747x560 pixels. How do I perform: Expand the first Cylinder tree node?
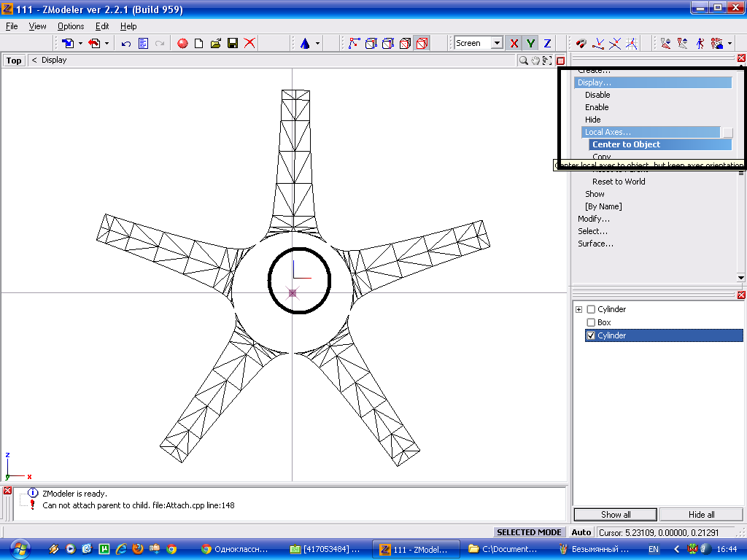point(579,309)
